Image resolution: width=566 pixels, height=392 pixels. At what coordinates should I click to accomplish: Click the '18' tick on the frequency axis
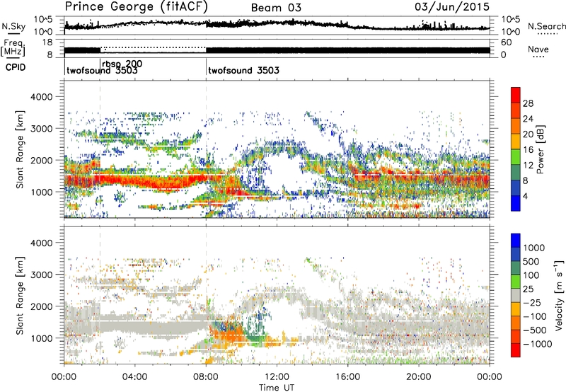[x=47, y=42]
